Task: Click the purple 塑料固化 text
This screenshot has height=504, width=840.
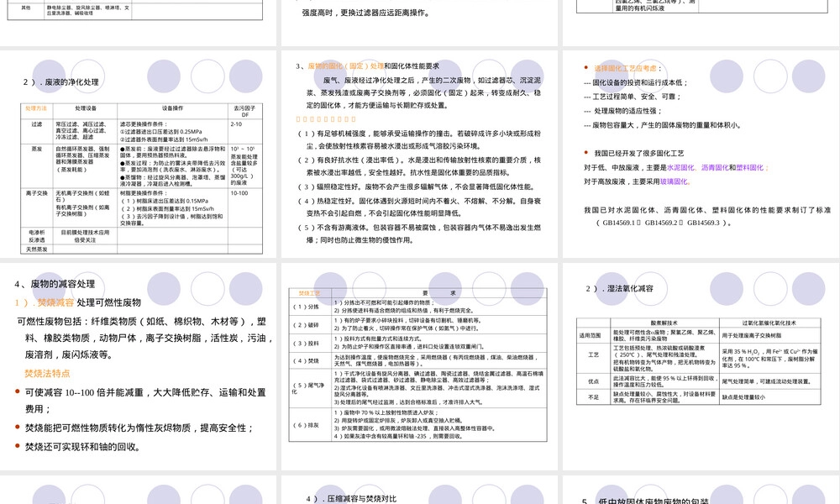Action: point(749,167)
